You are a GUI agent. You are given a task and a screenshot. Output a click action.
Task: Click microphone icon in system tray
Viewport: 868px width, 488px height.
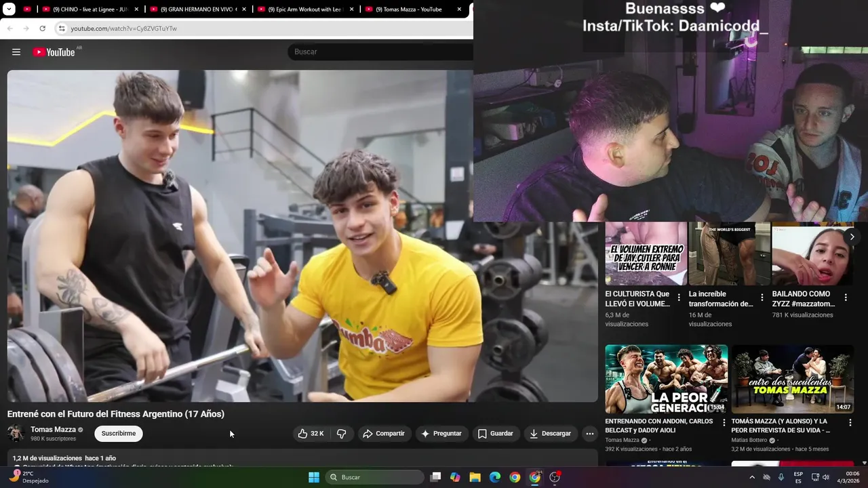point(781,477)
